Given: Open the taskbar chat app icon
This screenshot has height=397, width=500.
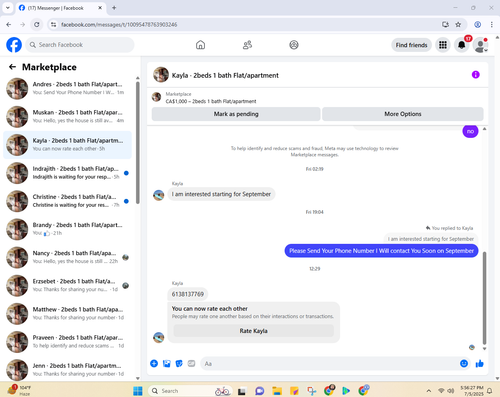Looking at the screenshot, I should click(x=260, y=391).
